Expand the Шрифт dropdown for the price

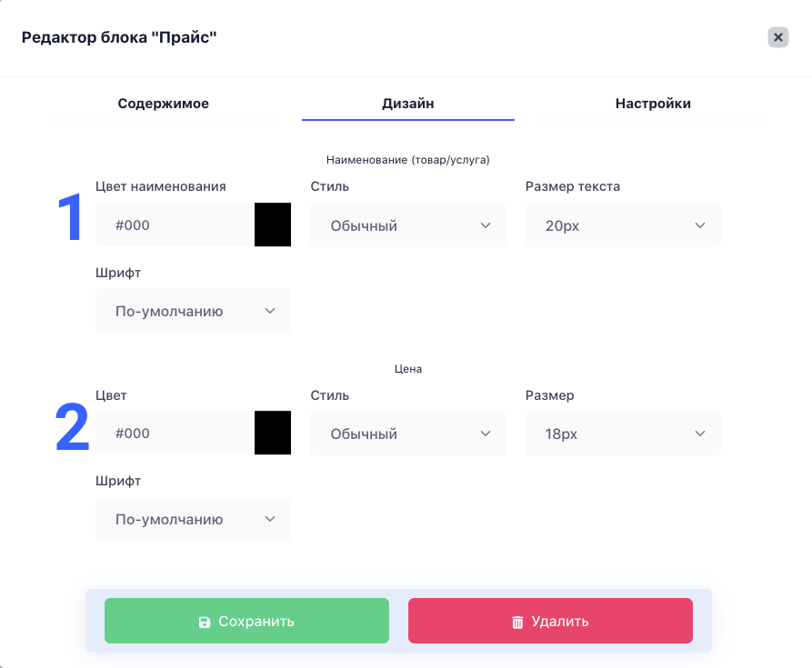tap(193, 520)
